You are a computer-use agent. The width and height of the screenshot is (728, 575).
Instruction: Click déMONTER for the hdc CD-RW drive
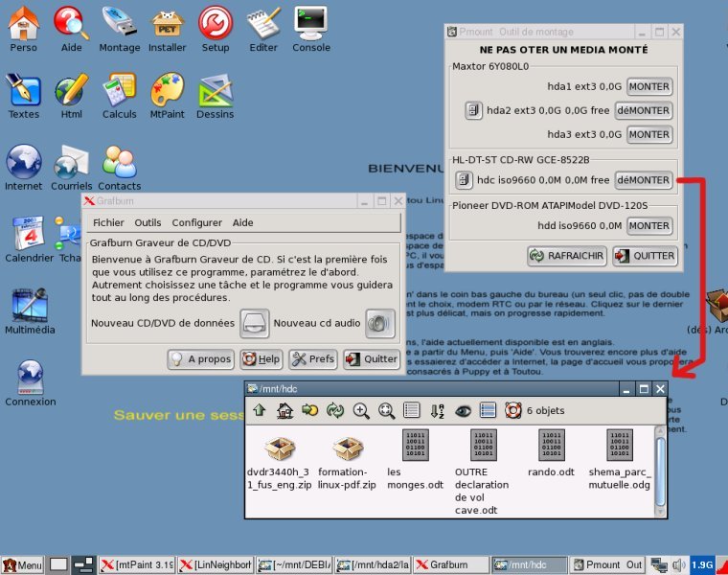pyautogui.click(x=644, y=180)
